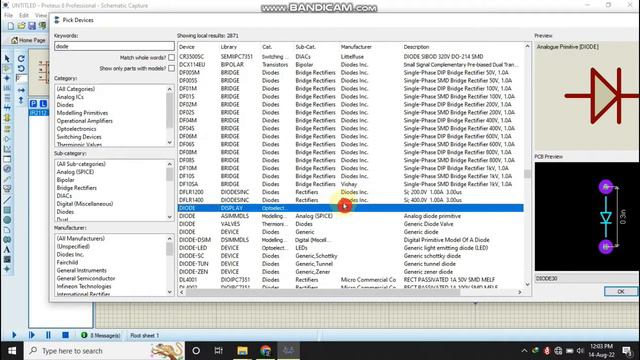Select the 2D text 'A' tool
The height and width of the screenshot is (360, 640).
tap(7, 249)
